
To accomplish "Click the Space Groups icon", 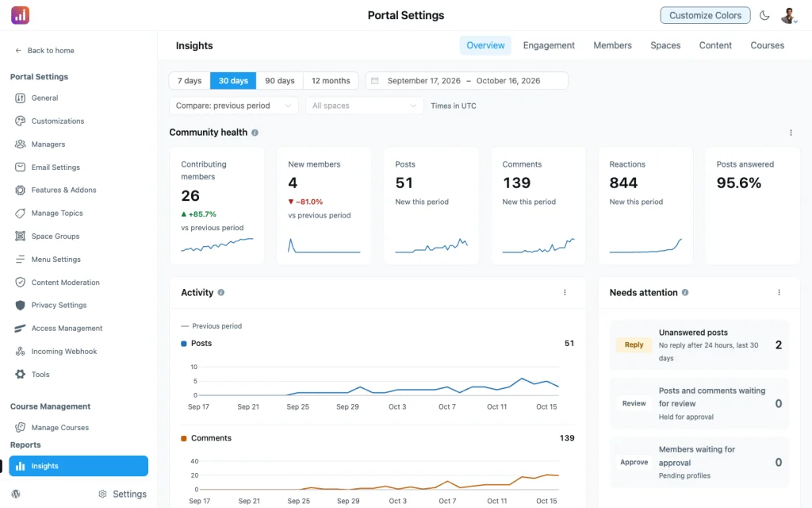I will pyautogui.click(x=20, y=237).
